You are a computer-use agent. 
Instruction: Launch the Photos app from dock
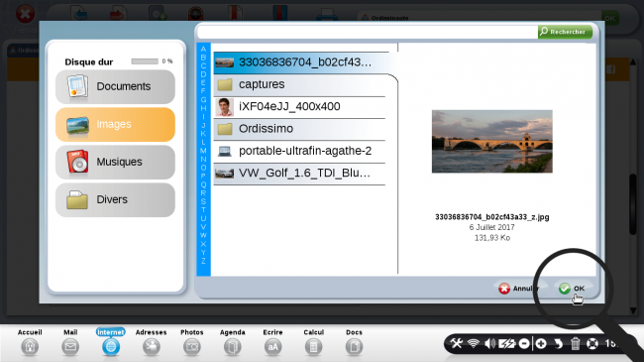point(192,342)
